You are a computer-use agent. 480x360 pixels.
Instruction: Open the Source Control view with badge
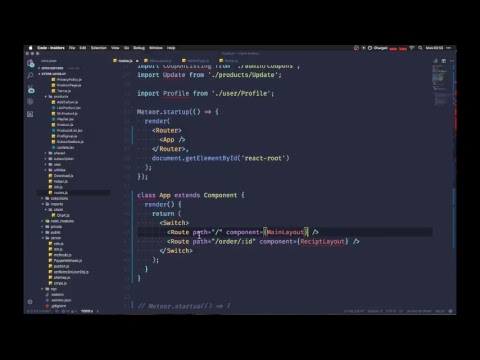point(31,89)
